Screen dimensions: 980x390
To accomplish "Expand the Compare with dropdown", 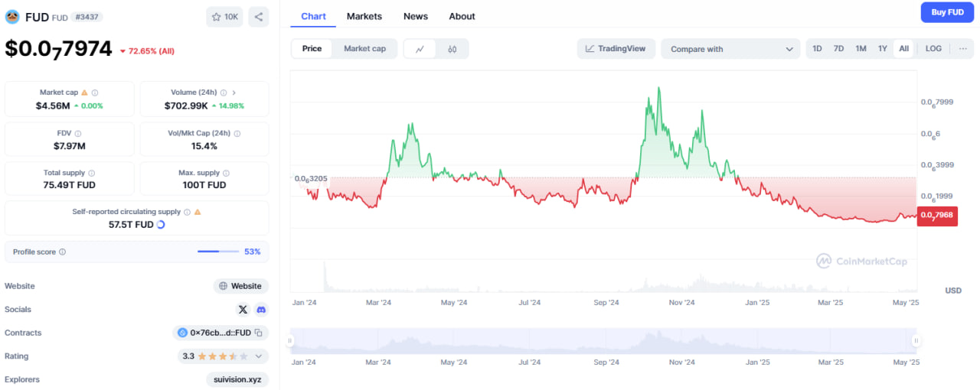I will click(730, 49).
